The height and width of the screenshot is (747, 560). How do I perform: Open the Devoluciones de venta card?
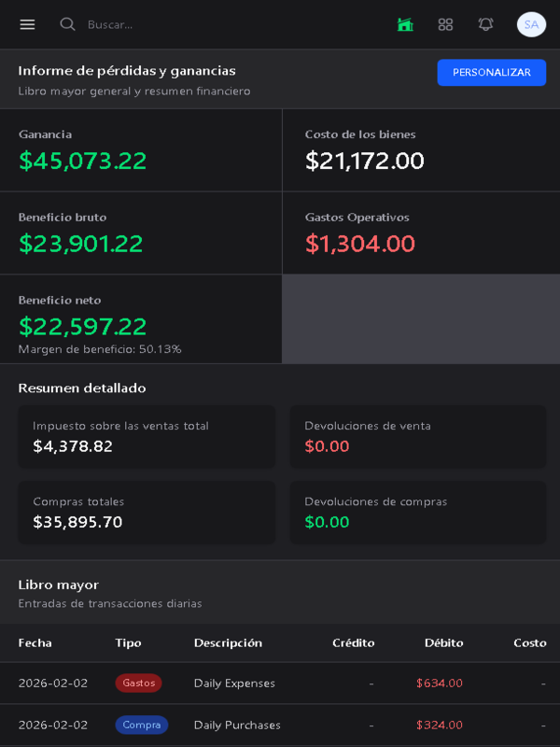point(418,437)
